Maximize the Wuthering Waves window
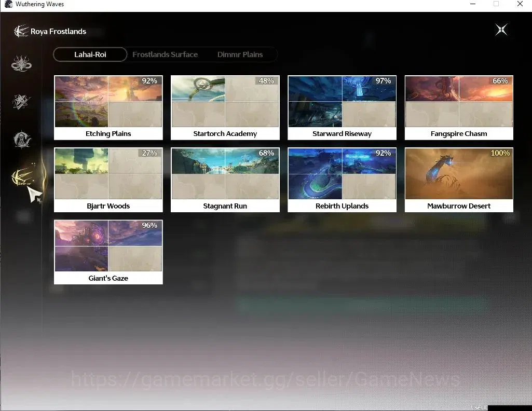This screenshot has width=532, height=411. [x=496, y=4]
